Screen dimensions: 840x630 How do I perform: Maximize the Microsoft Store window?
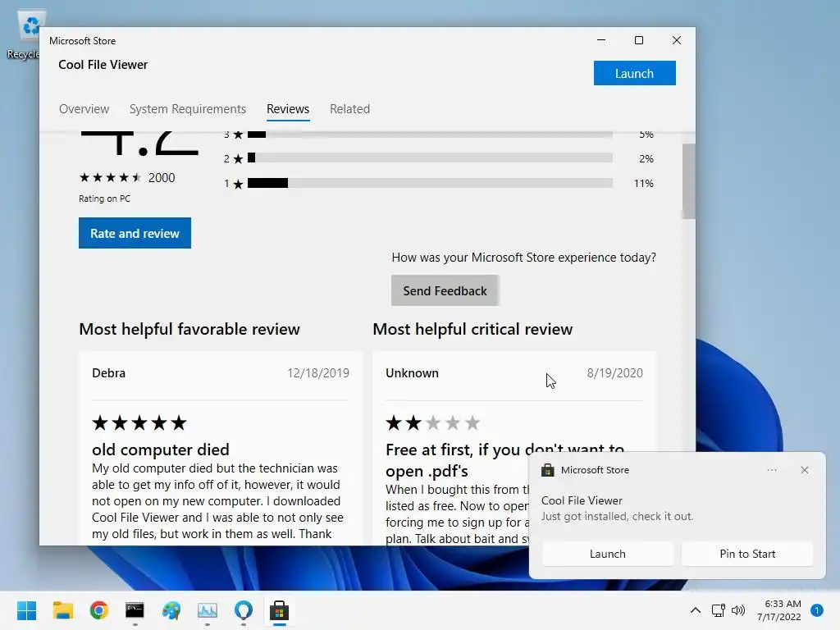click(638, 40)
